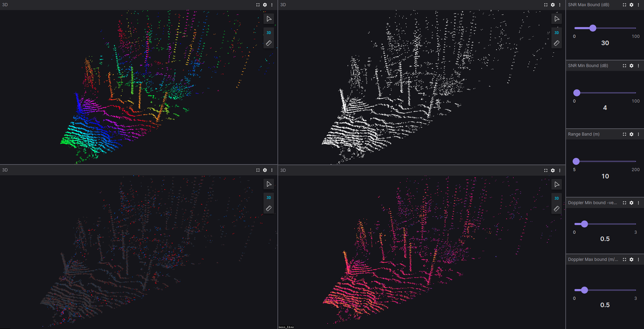Open settings gear of SNR Max Bound panel
Viewport: 644px width, 329px height.
click(x=631, y=4)
